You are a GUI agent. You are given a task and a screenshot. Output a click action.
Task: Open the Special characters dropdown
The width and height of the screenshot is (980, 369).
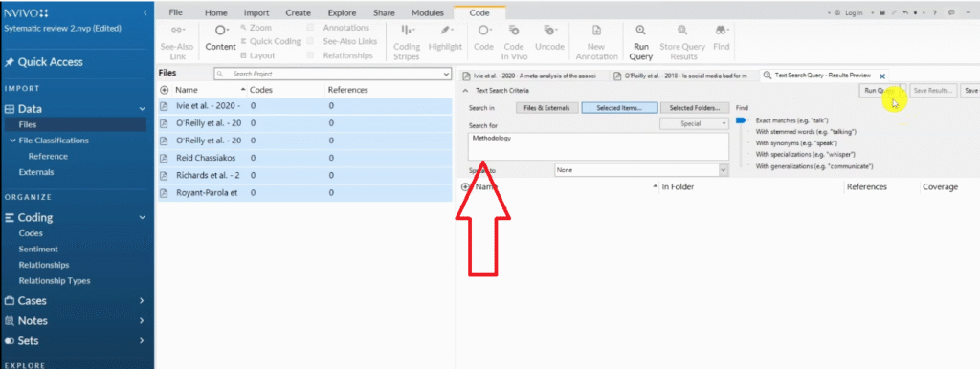(695, 123)
